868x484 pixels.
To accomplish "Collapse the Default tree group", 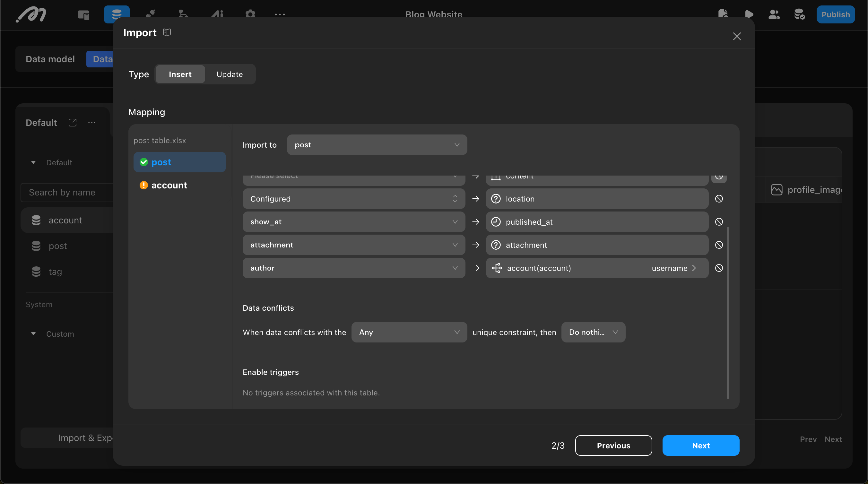I will pos(33,162).
